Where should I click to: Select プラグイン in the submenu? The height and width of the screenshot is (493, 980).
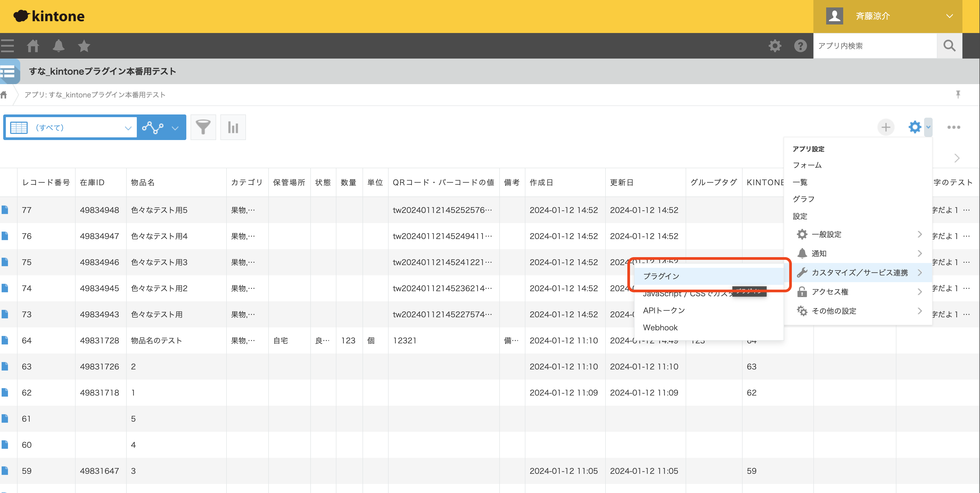point(709,276)
